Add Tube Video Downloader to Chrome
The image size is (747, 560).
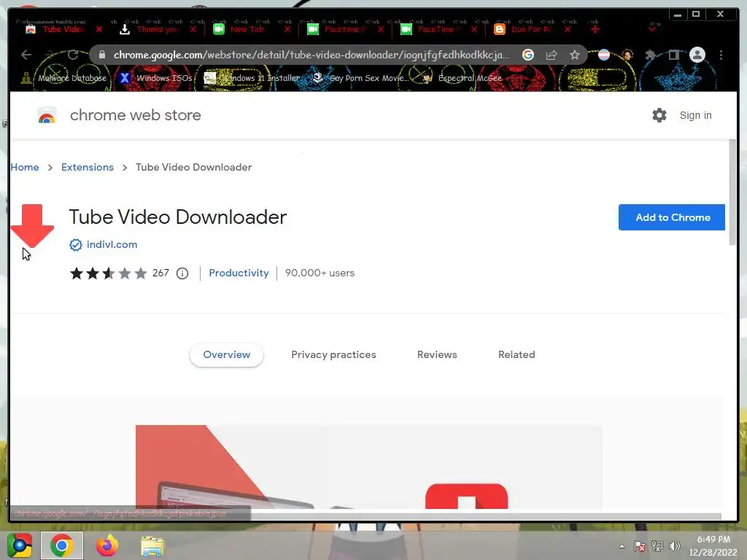[x=672, y=217]
